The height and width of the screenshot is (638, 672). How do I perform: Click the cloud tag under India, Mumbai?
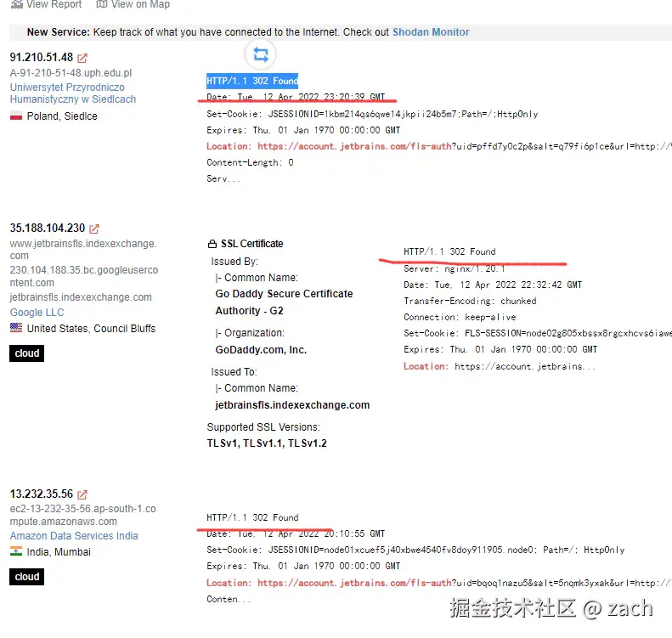tap(26, 577)
